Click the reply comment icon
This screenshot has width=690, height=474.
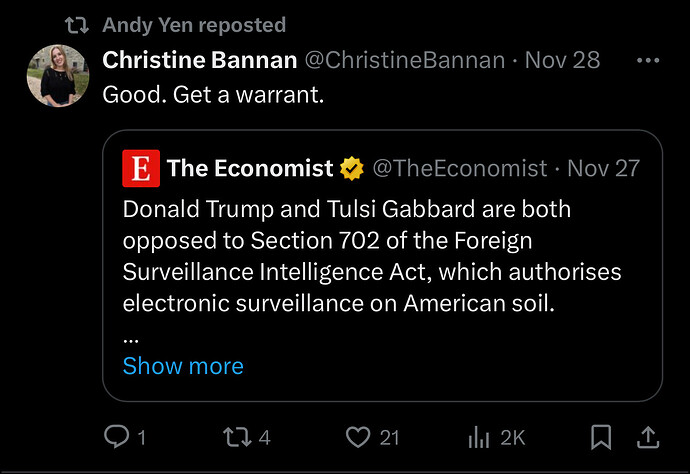point(116,436)
